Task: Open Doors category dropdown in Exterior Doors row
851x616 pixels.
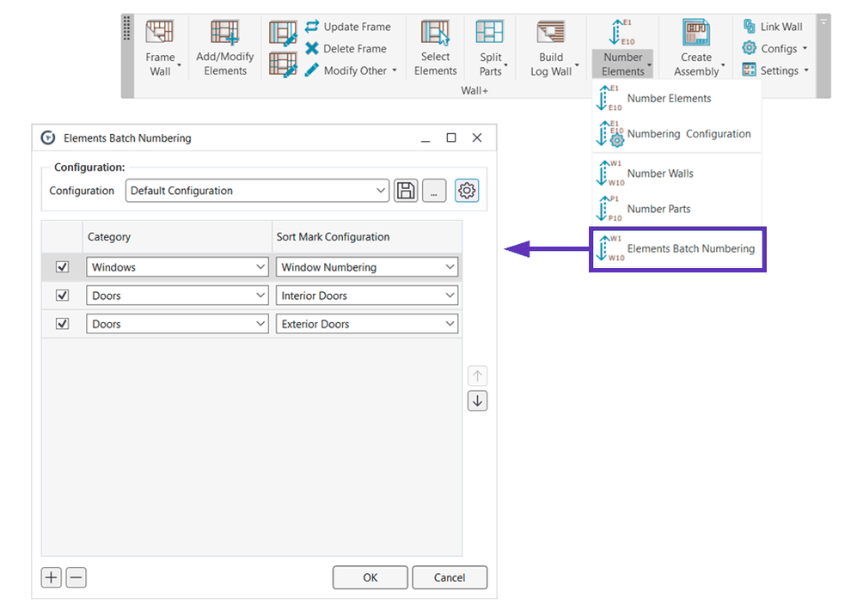Action: point(177,324)
